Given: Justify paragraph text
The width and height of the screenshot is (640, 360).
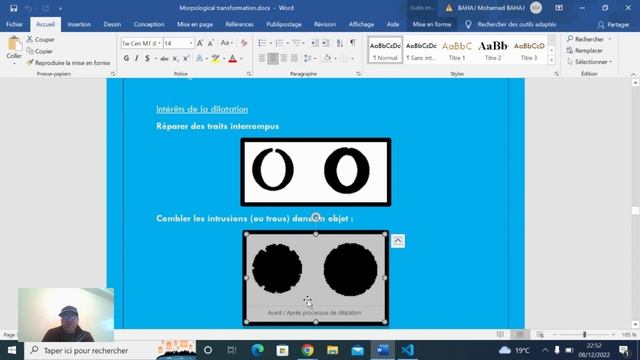Looking at the screenshot, I should pyautogui.click(x=294, y=58).
